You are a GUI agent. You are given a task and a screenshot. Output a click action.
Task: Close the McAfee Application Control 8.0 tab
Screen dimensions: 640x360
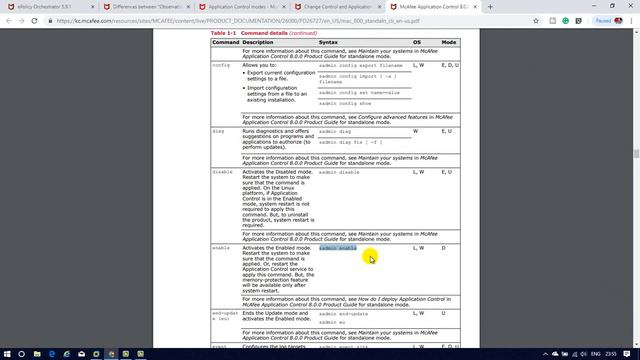coord(475,7)
